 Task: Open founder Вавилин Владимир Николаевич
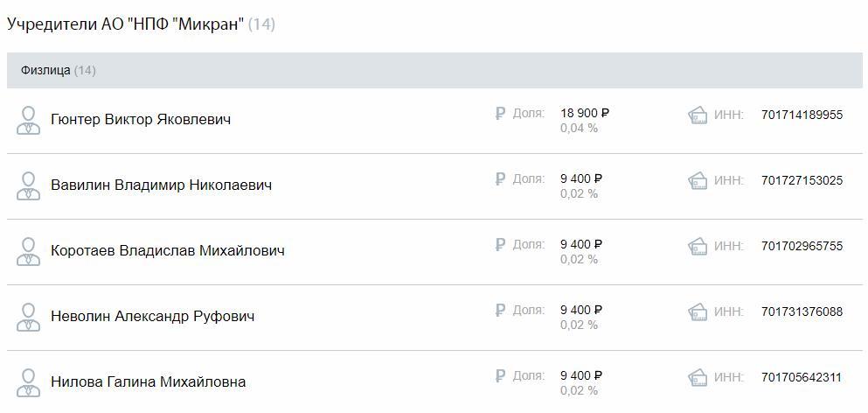point(161,185)
